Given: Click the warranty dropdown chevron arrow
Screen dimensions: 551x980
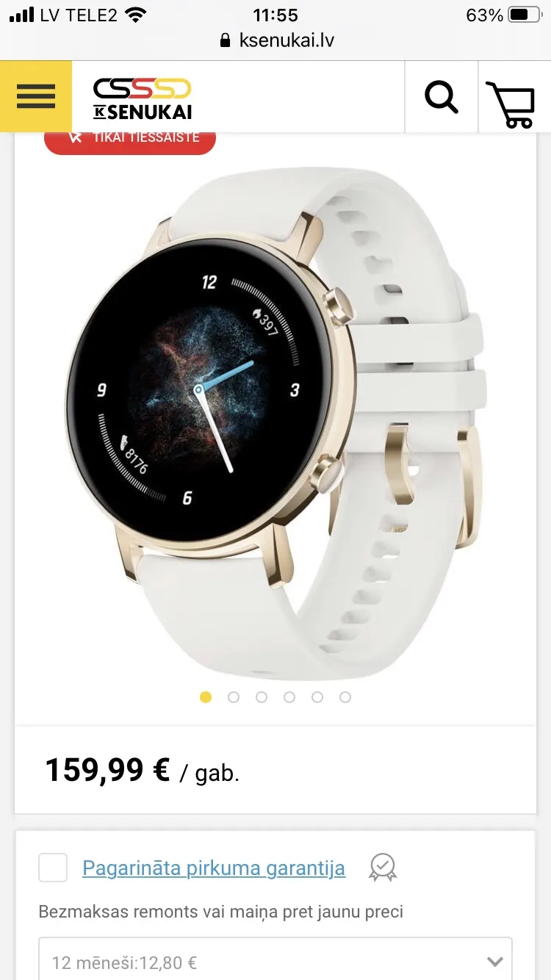Looking at the screenshot, I should [495, 961].
